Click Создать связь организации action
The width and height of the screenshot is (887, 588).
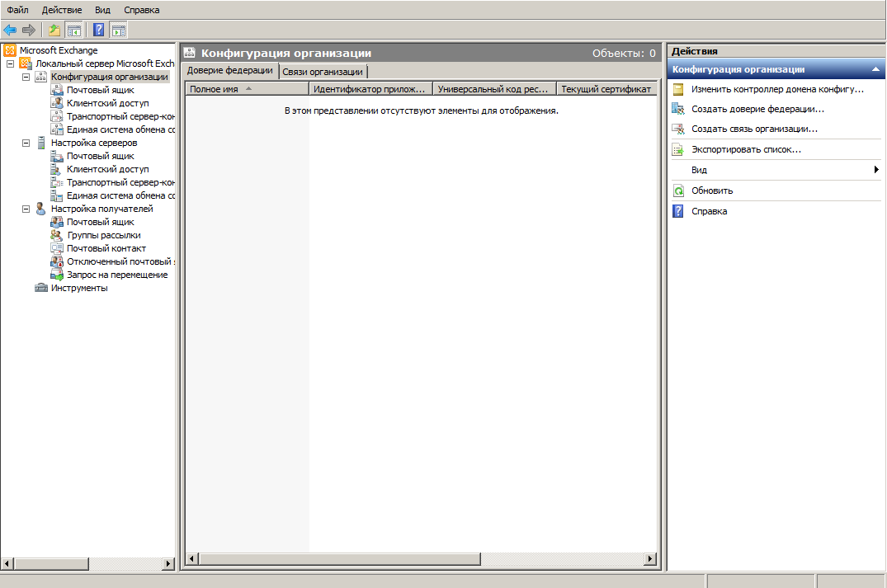754,129
